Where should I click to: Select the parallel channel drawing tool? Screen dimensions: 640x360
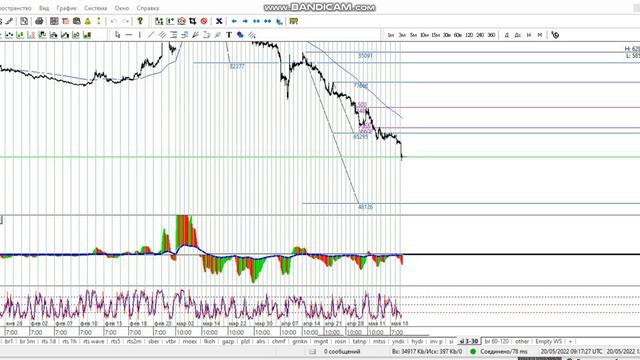click(162, 35)
